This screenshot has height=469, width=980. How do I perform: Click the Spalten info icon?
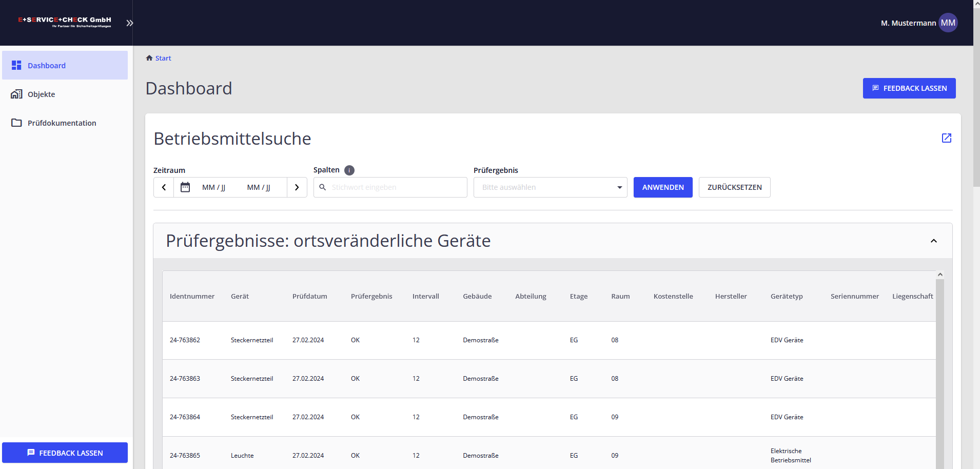(349, 170)
